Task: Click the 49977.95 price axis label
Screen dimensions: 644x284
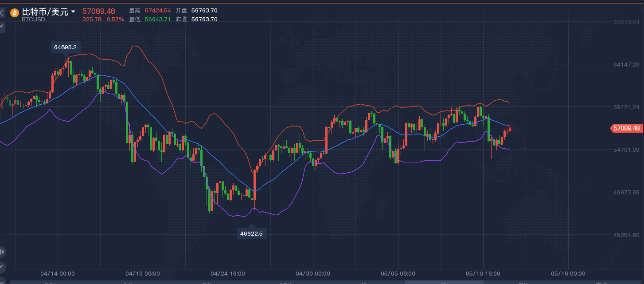Action: click(626, 192)
